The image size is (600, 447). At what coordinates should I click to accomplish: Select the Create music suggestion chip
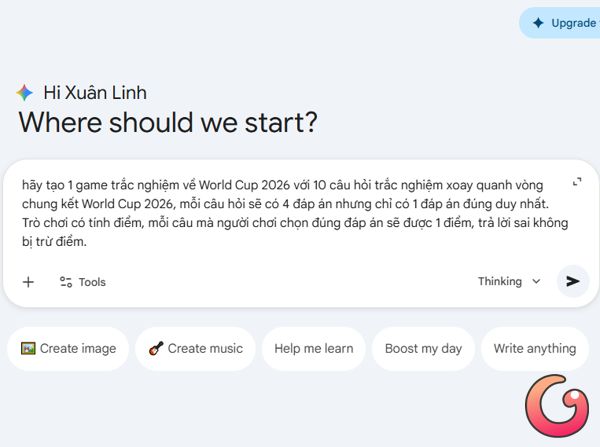pyautogui.click(x=195, y=349)
